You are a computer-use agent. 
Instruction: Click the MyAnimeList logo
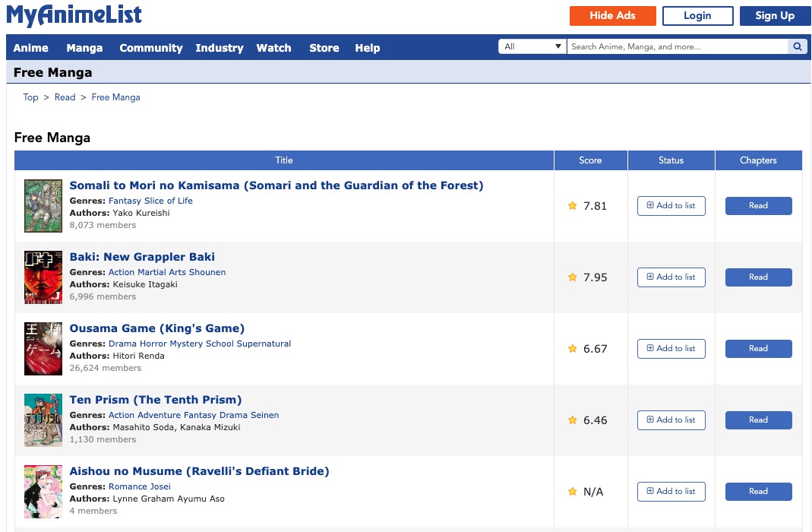(74, 15)
